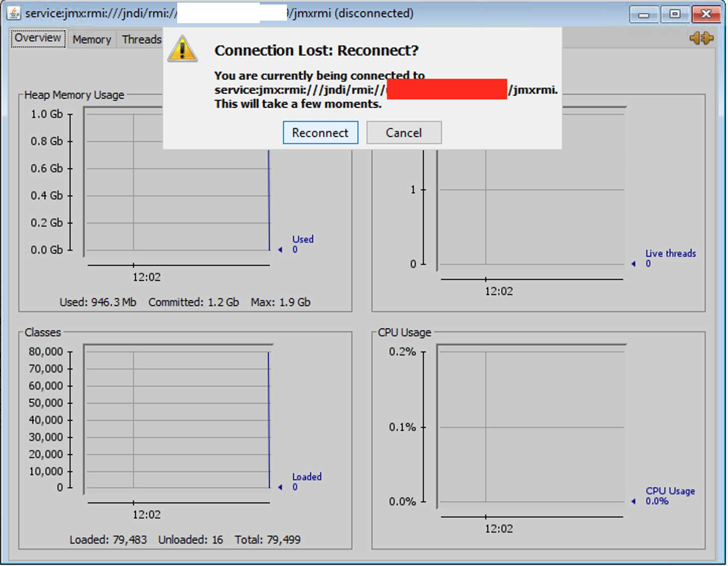Click the 'Loaded: 79,483' classes value

[x=108, y=540]
